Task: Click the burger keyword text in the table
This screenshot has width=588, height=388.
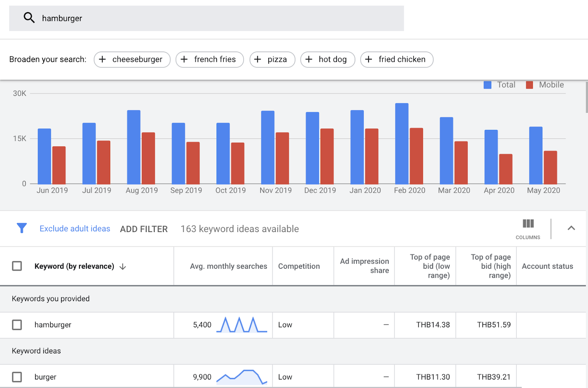Action: 46,377
